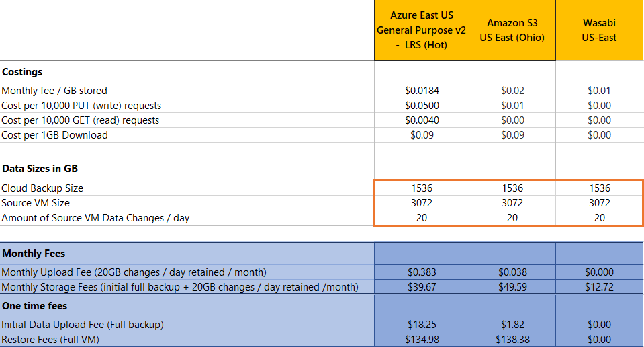Select the One time fees header
The width and height of the screenshot is (644, 347).
click(x=187, y=306)
